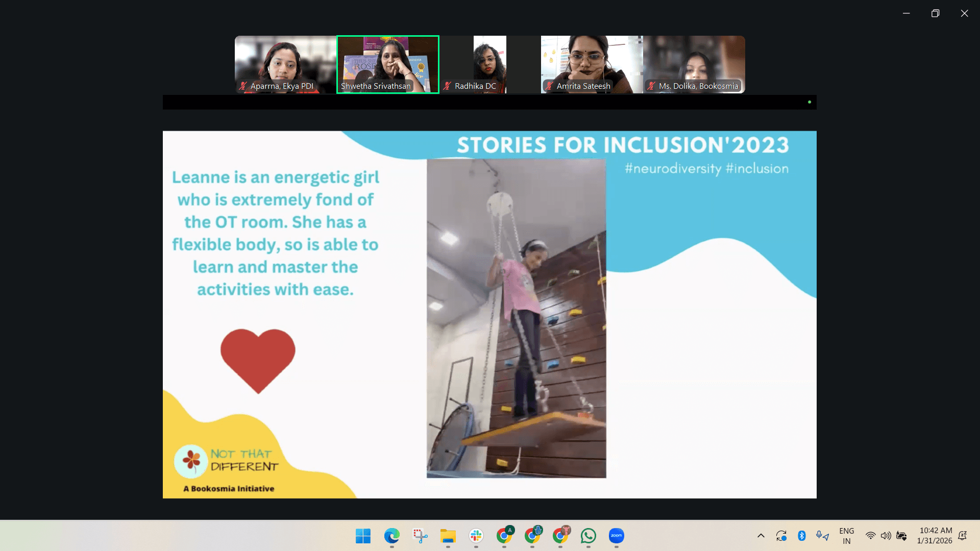Open notification center do-not-disturb bell
The width and height of the screenshot is (980, 551).
click(x=962, y=536)
